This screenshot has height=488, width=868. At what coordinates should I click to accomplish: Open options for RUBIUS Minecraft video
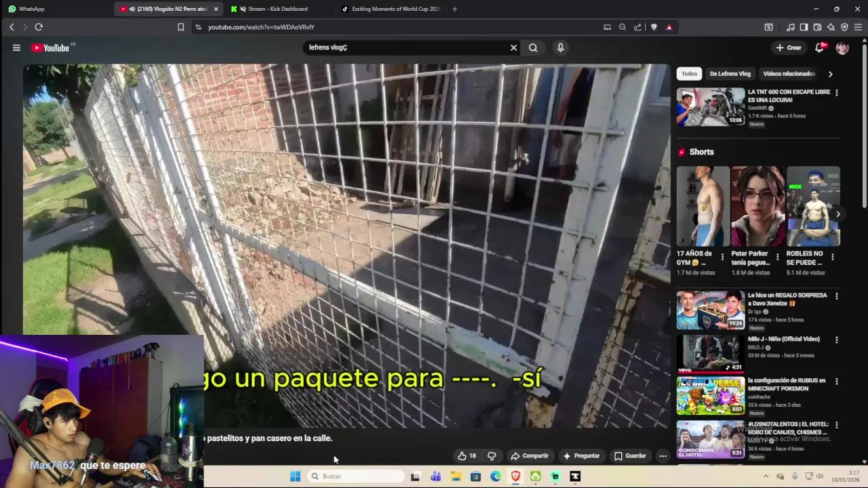[836, 382]
